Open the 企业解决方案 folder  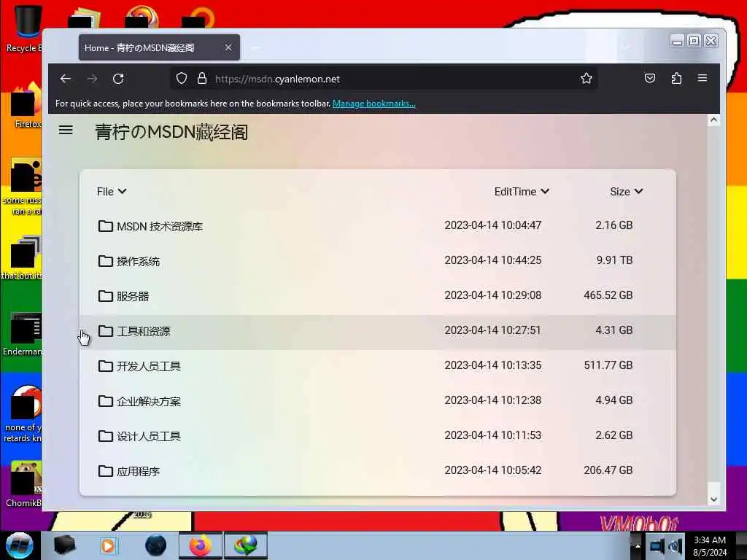tap(377, 401)
